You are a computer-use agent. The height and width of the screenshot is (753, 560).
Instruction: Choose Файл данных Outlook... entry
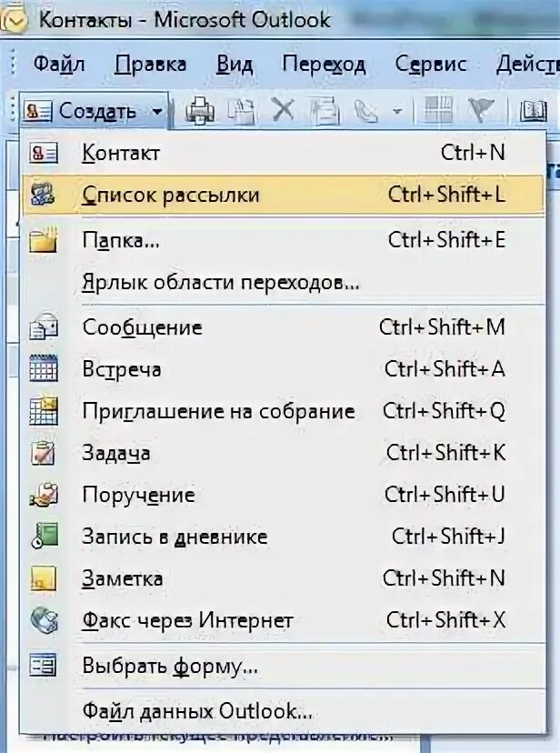pyautogui.click(x=197, y=710)
